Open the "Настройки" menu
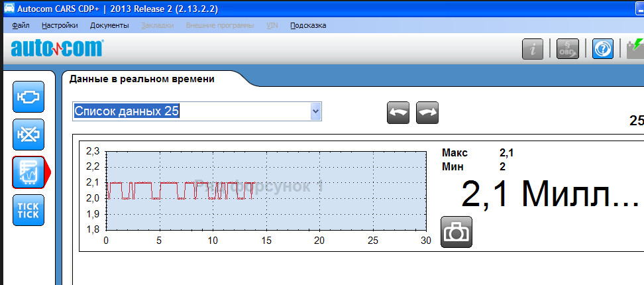The image size is (644, 285). (x=60, y=25)
